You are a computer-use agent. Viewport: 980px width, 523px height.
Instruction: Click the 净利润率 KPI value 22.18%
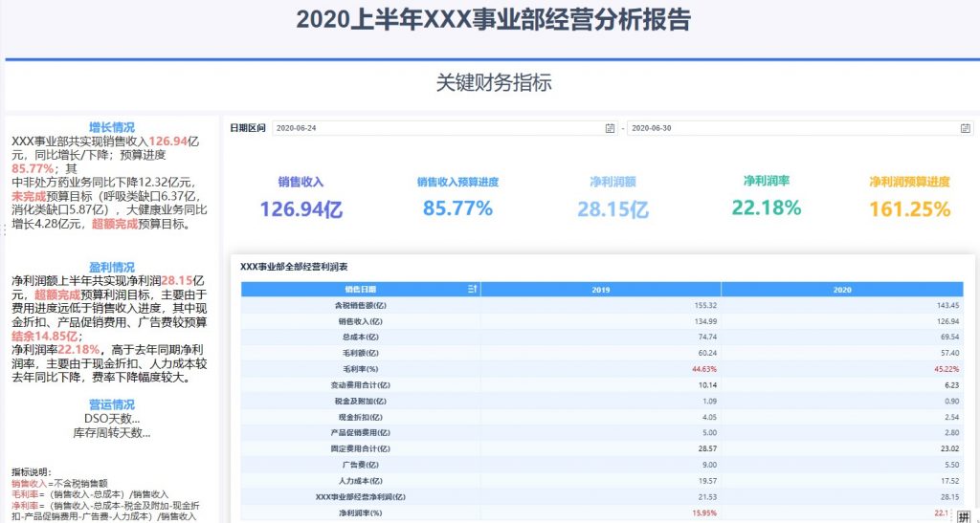[766, 207]
